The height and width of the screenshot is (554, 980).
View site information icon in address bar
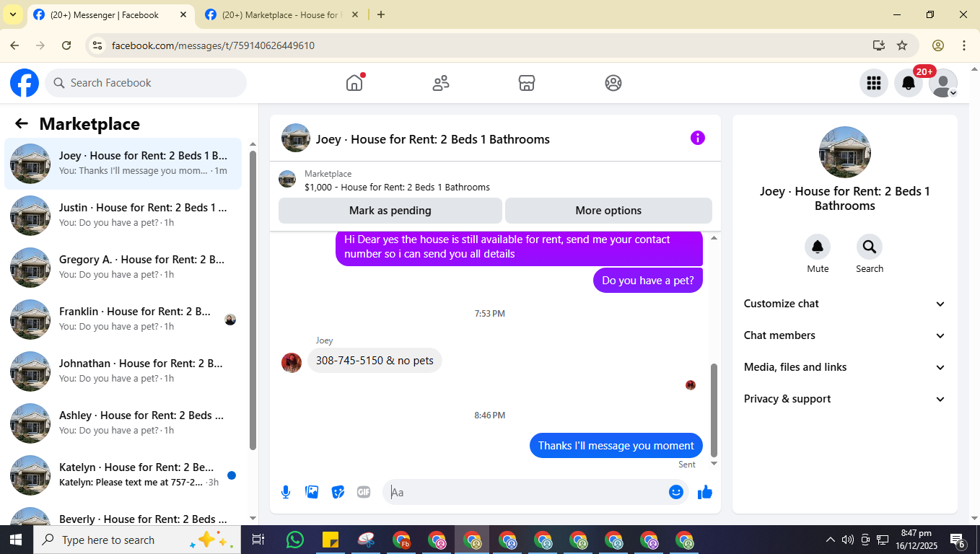[97, 45]
